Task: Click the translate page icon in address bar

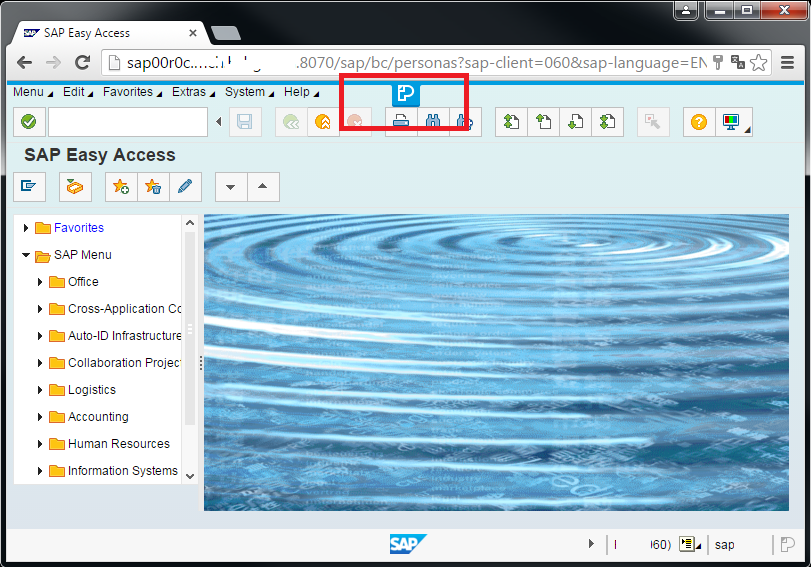Action: coord(738,62)
